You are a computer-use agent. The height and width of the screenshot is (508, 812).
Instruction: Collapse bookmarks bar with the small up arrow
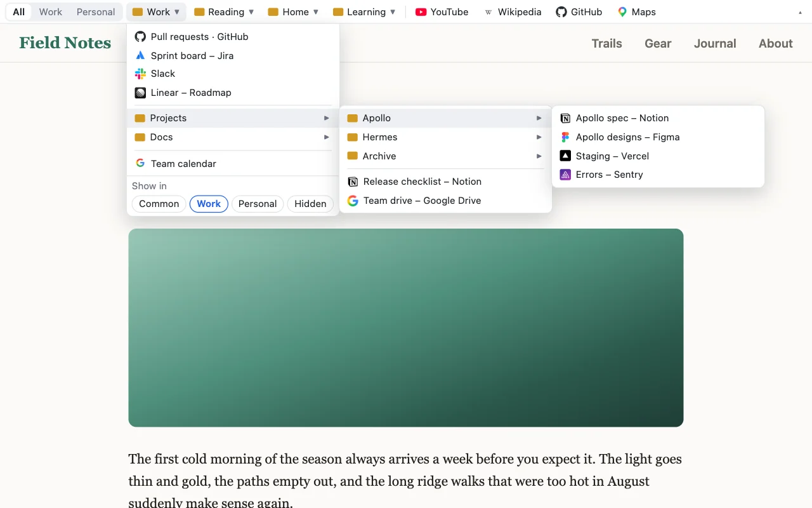pyautogui.click(x=800, y=12)
